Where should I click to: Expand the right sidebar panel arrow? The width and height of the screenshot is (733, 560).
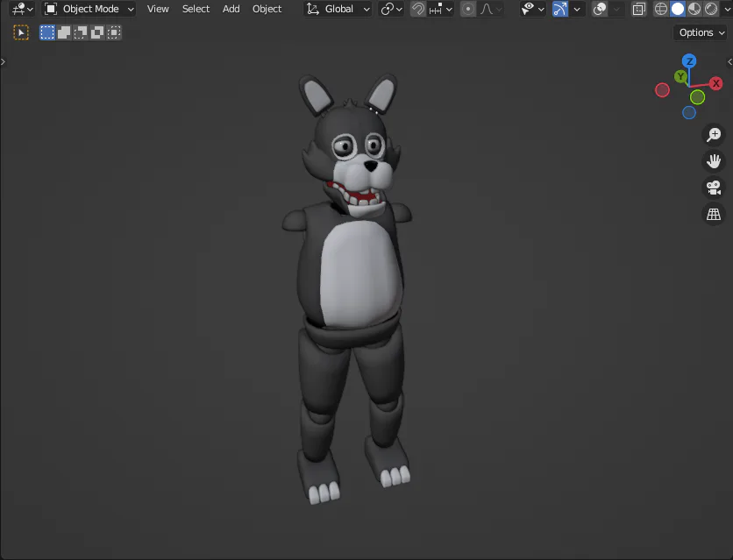pyautogui.click(x=729, y=61)
